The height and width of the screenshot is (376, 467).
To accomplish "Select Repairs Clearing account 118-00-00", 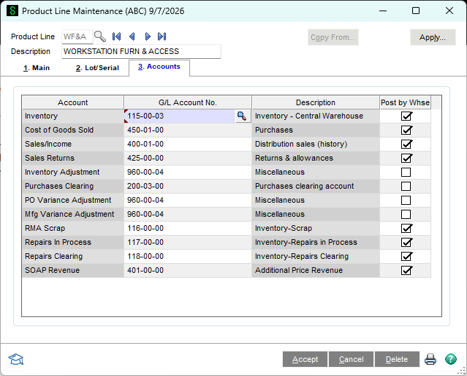I will pyautogui.click(x=187, y=256).
